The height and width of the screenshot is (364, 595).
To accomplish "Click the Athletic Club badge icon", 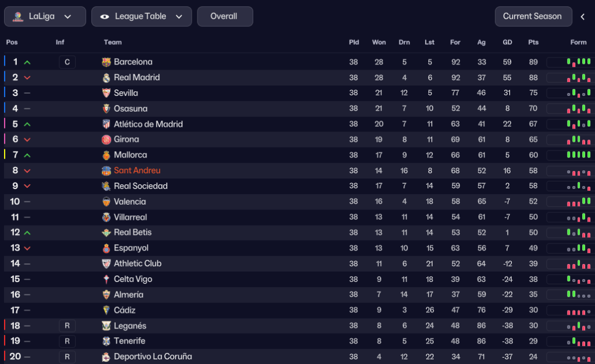I will pyautogui.click(x=106, y=264).
